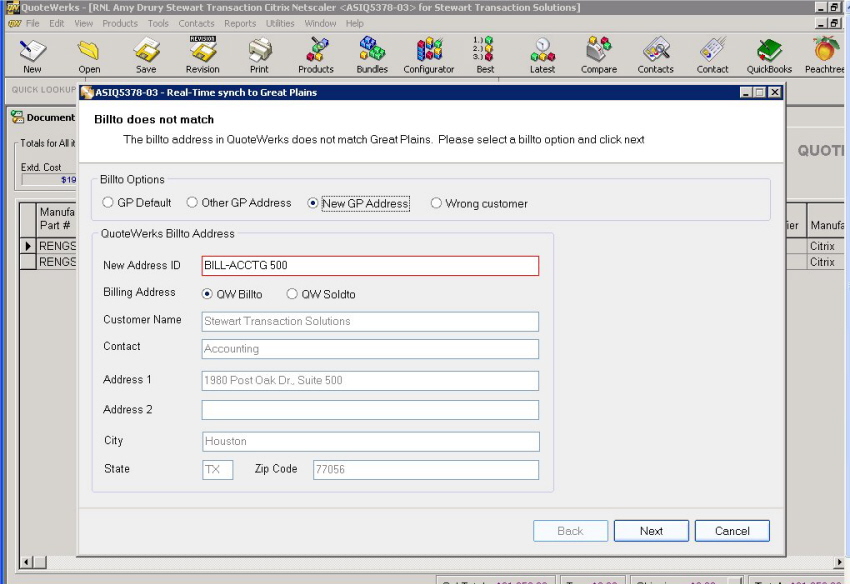Select the GP Default billto option
Viewport: 850px width, 584px height.
point(107,202)
